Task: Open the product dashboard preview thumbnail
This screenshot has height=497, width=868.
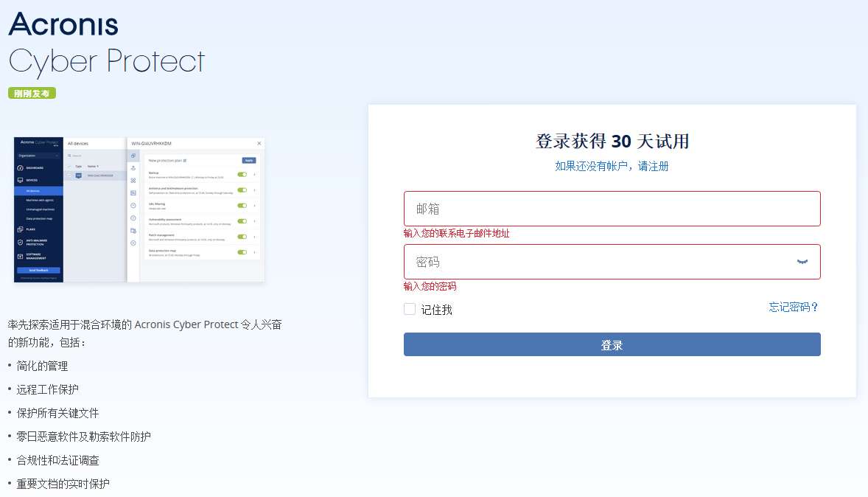Action: pos(139,210)
